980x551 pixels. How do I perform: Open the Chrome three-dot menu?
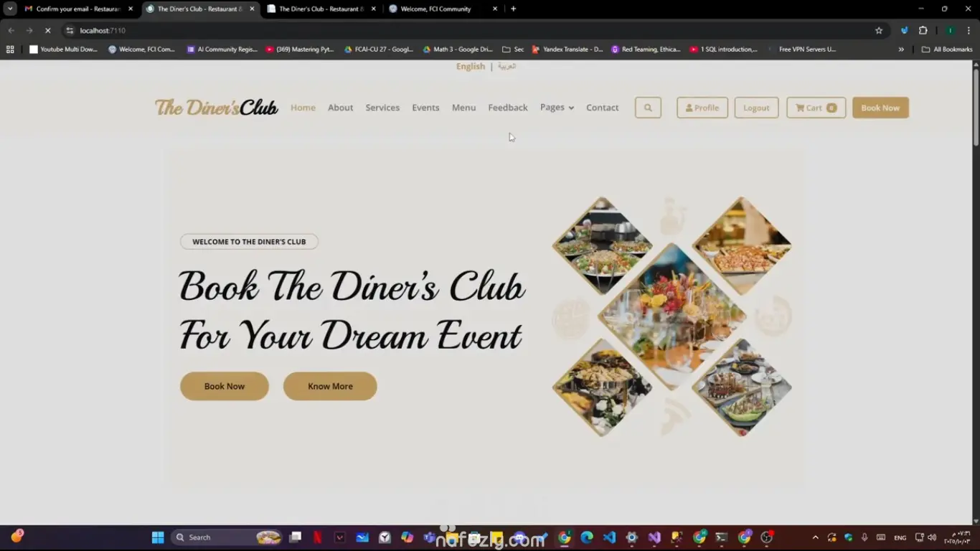click(x=969, y=30)
